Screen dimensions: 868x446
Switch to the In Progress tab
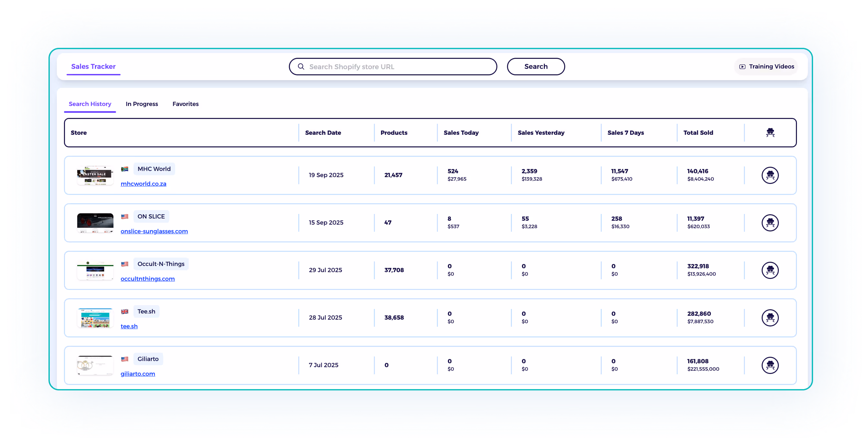(142, 104)
